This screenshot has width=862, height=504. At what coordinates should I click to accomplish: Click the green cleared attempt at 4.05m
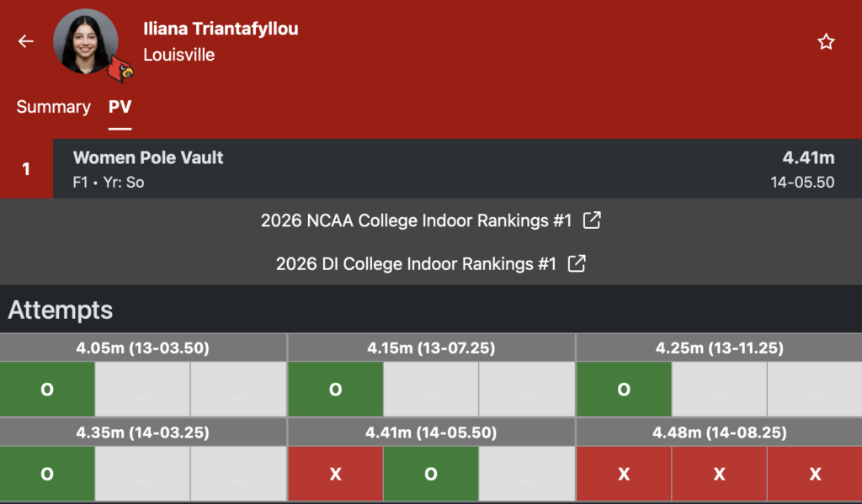[47, 390]
